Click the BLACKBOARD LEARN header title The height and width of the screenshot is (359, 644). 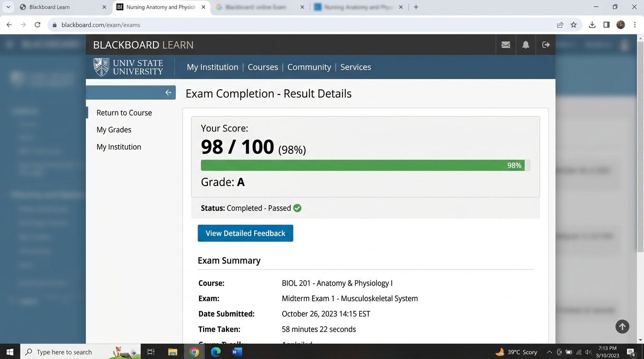143,45
